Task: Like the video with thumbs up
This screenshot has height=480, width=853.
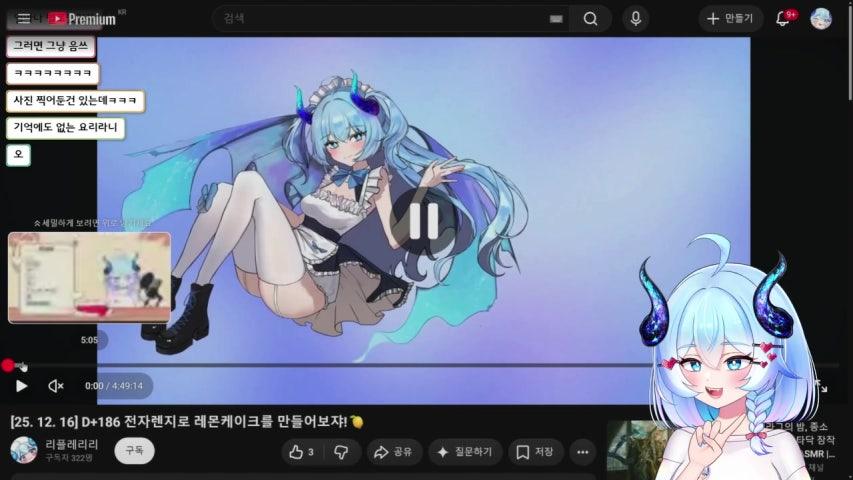Action: tap(302, 452)
